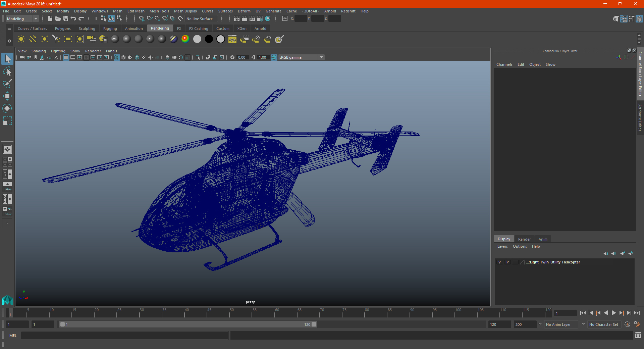Open the Modeling menu set dropdown

click(x=22, y=19)
